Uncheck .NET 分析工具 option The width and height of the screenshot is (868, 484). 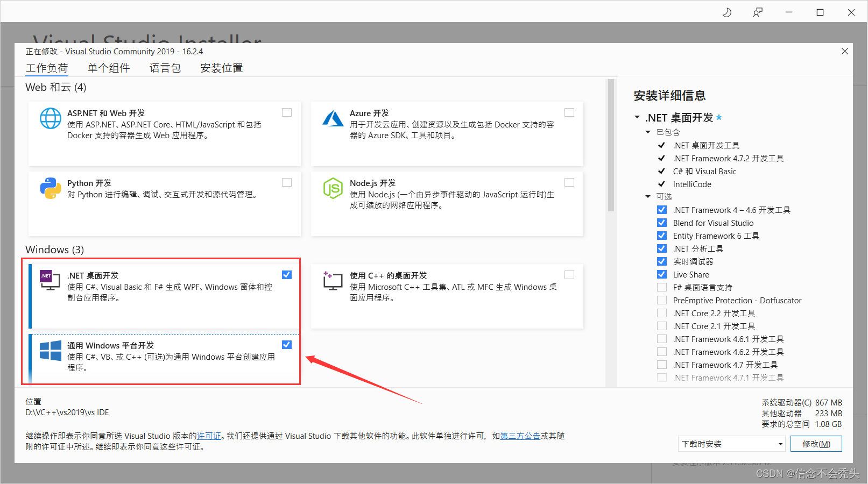point(662,248)
